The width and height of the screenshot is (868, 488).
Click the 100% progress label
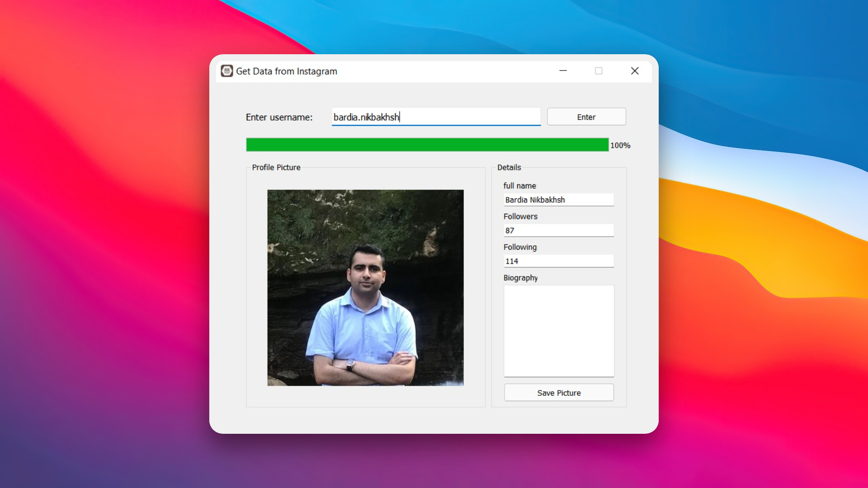(x=620, y=145)
